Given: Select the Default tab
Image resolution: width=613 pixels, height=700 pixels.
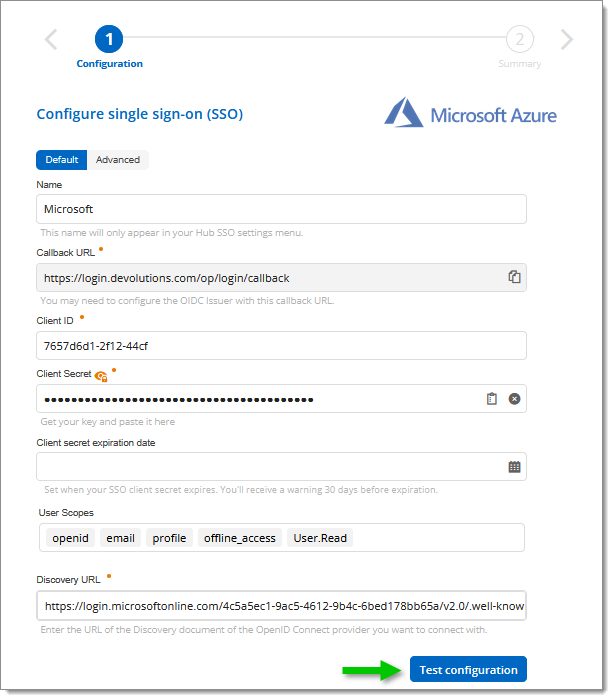Looking at the screenshot, I should [62, 160].
